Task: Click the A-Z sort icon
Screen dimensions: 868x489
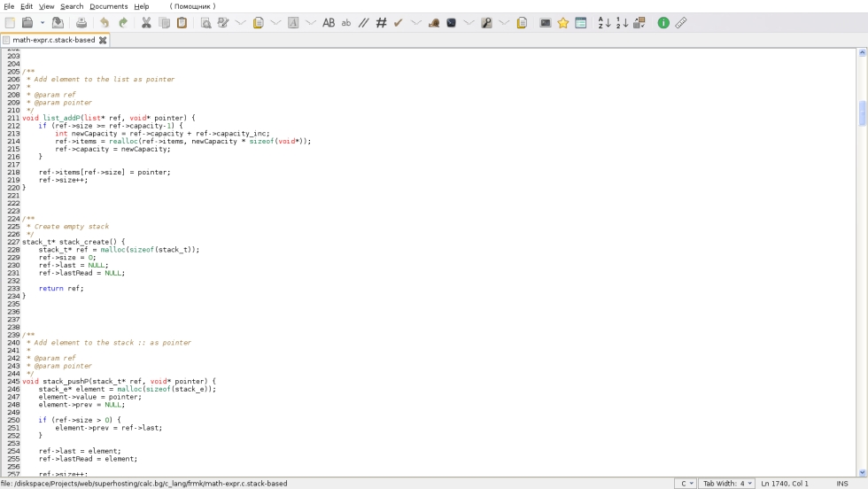Action: 604,23
